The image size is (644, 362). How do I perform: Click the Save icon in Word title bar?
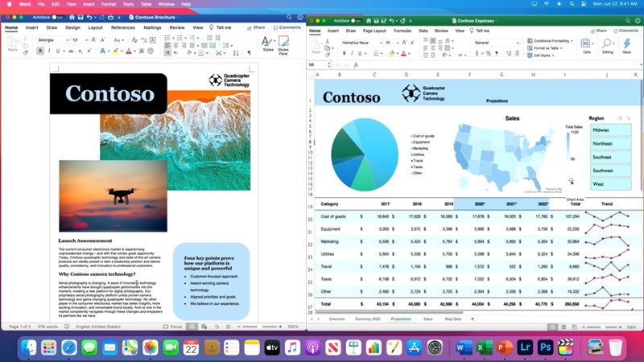(80, 17)
